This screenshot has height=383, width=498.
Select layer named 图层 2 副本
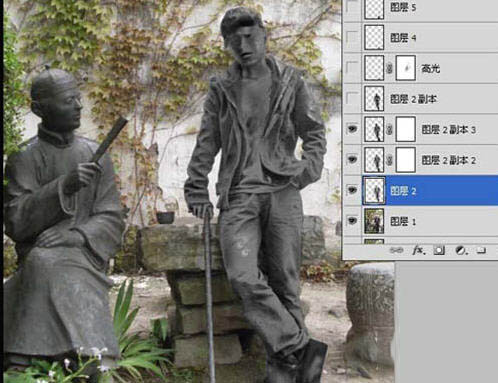pos(413,99)
